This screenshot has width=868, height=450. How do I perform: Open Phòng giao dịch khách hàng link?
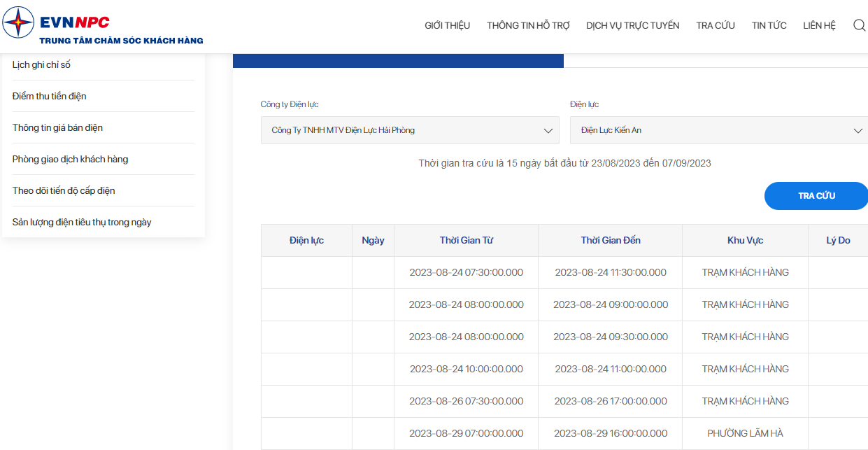coord(70,160)
